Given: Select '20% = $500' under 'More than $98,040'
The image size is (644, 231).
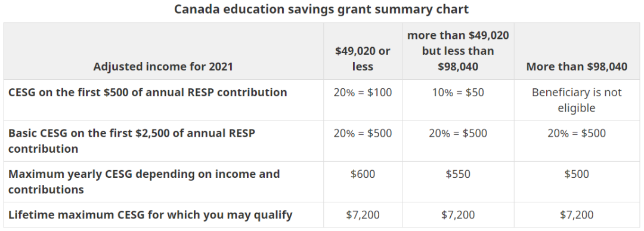Looking at the screenshot, I should tap(577, 133).
